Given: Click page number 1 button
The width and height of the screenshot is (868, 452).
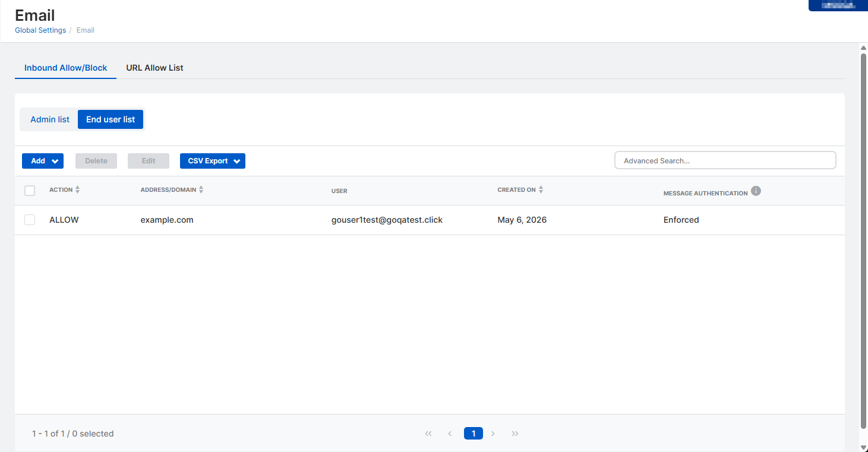Looking at the screenshot, I should click(474, 434).
